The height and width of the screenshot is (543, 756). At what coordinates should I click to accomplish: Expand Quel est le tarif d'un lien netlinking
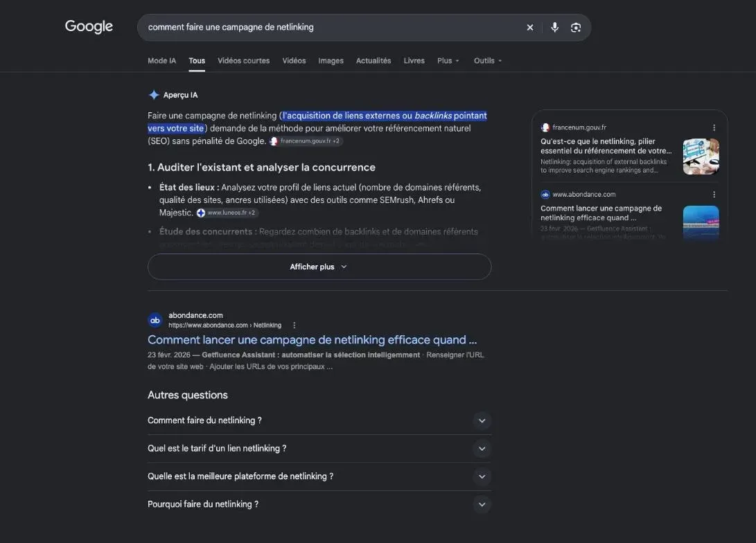click(x=319, y=449)
